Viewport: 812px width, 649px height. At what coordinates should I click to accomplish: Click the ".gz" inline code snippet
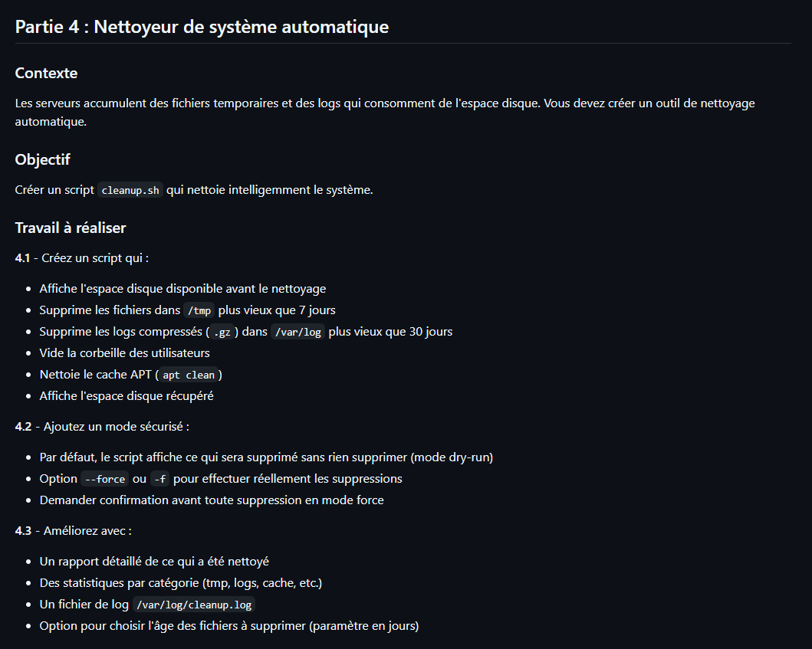pos(222,332)
